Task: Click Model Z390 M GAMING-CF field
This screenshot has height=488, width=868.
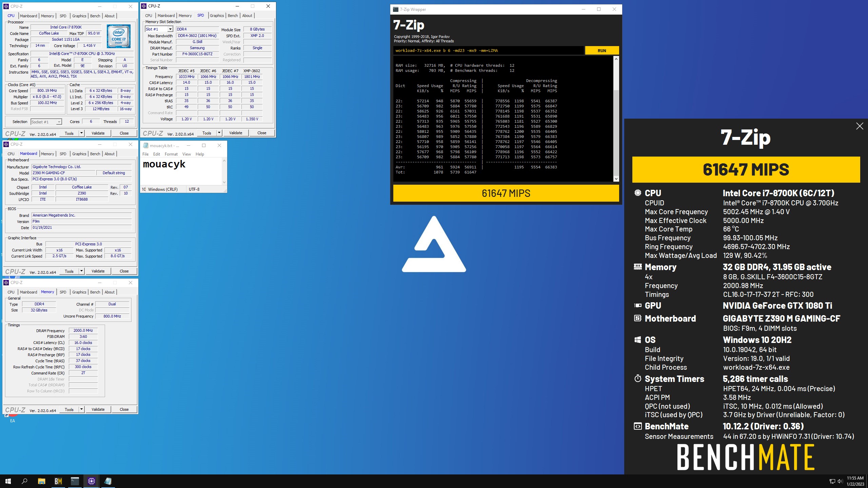Action: [x=64, y=173]
